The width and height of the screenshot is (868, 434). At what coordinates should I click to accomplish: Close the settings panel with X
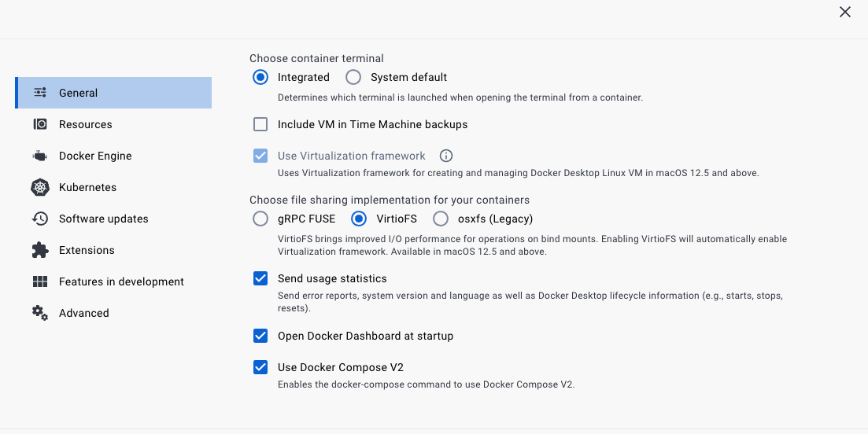pos(844,12)
